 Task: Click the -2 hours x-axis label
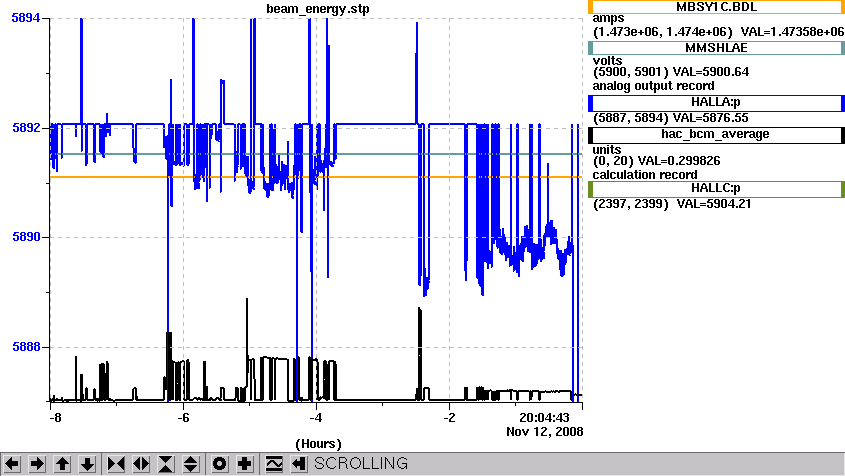(449, 418)
